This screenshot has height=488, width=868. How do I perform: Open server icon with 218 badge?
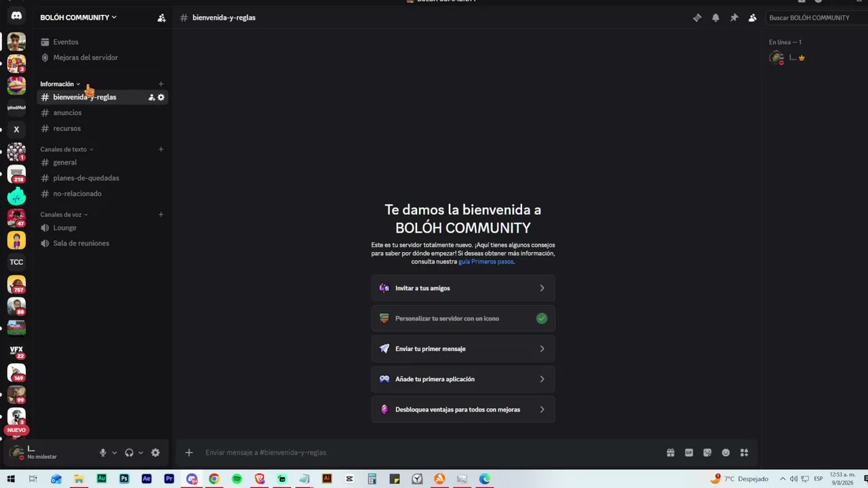[16, 174]
